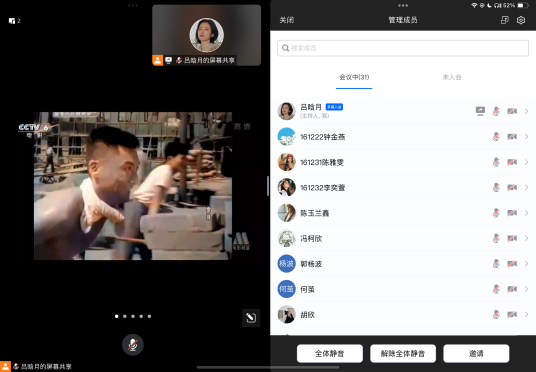The image size is (536, 372).
Task: Toggle camera icon for 胡欣
Action: point(512,315)
